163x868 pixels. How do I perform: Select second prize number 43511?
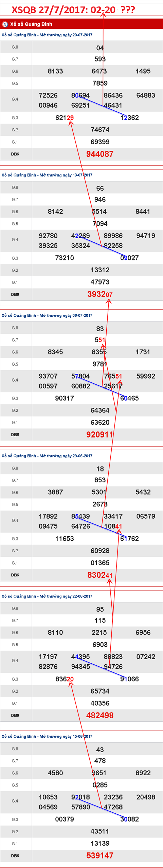click(100, 831)
